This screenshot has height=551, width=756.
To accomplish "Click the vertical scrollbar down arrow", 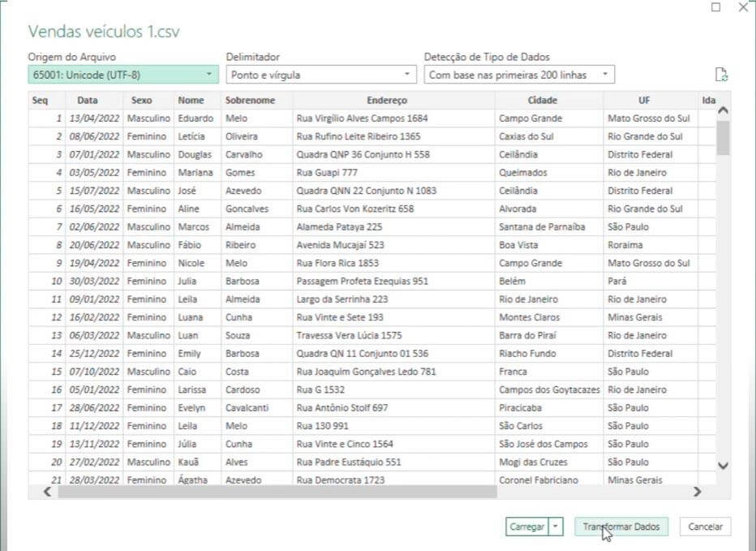I will (x=723, y=466).
